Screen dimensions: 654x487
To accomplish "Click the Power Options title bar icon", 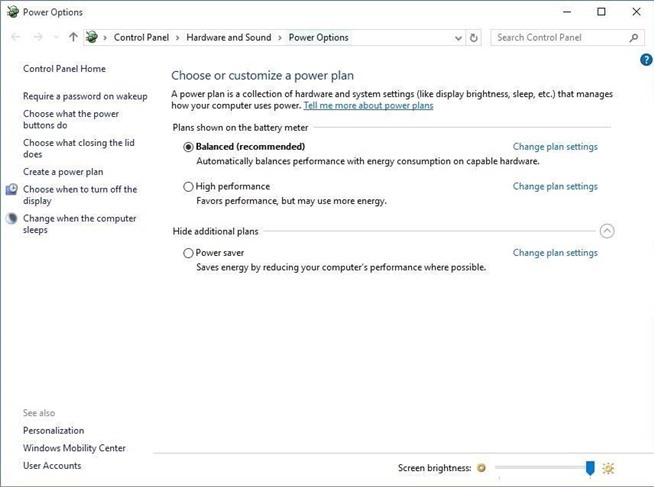I will (x=12, y=12).
